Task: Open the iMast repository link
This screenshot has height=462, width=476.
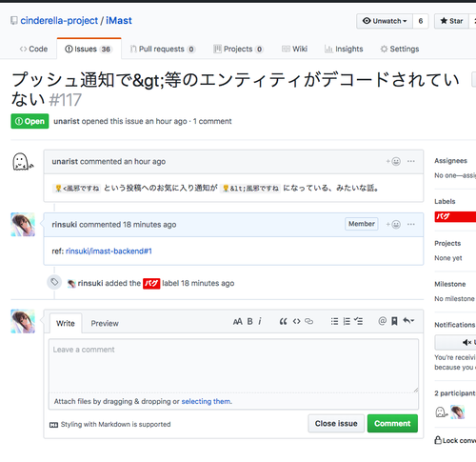Action: [119, 21]
